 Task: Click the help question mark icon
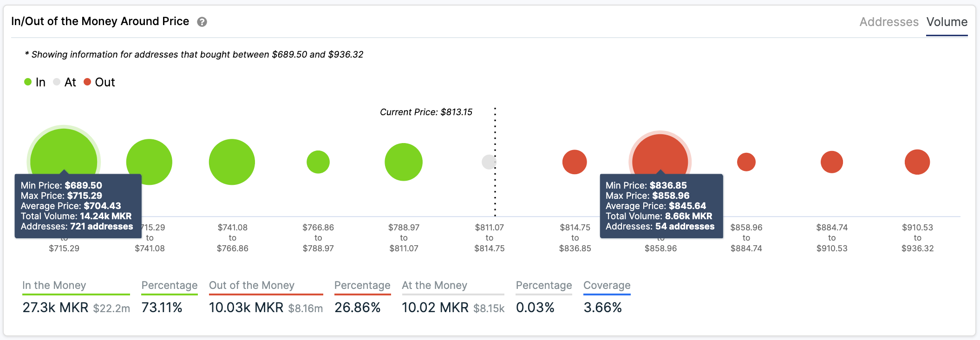pos(202,22)
